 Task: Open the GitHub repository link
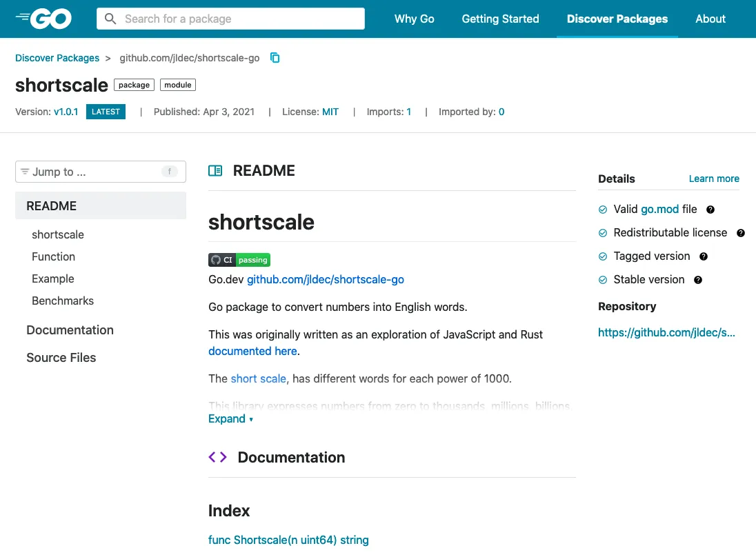click(666, 332)
